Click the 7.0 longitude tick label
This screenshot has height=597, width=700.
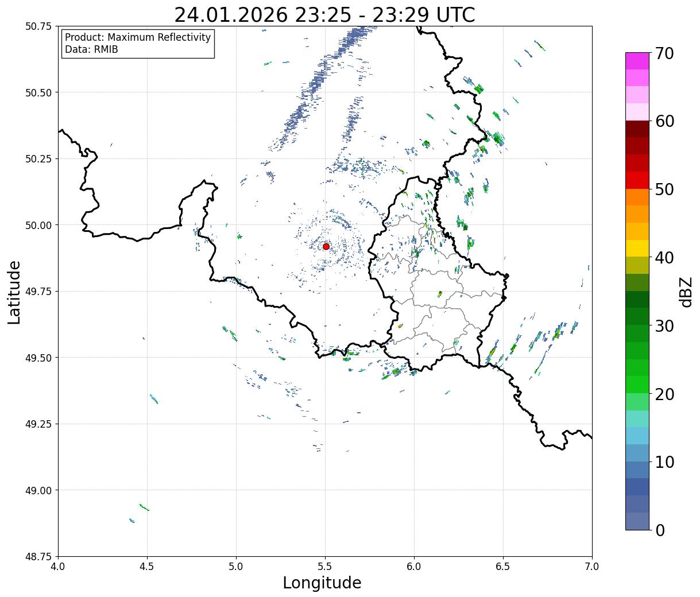591,567
